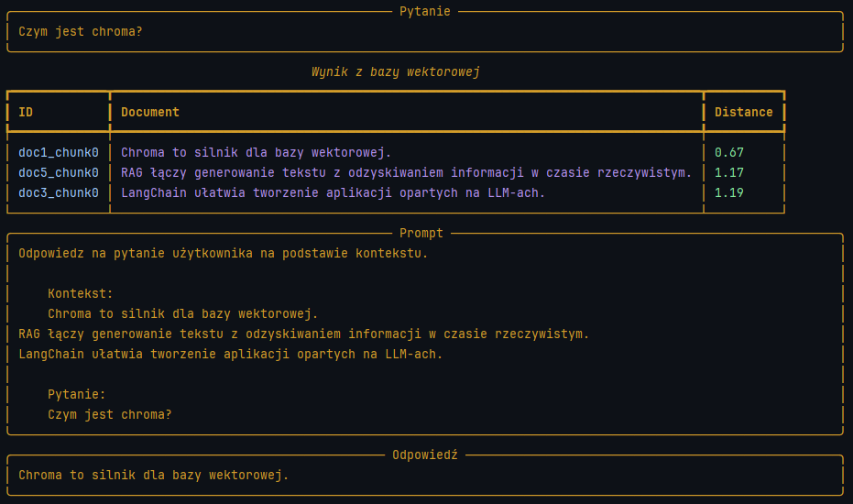Click the 'Kontekst:' label in the prompt
Screen dimensions: 853x504
point(81,293)
